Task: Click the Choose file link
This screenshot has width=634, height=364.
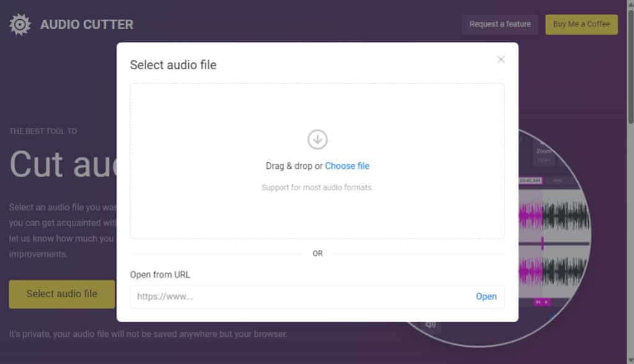Action: point(347,166)
